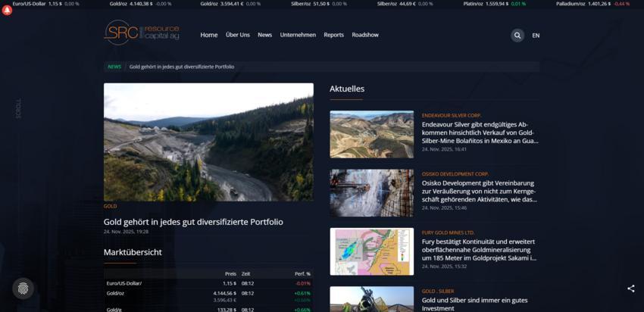Click the Marktübersicht heading
The image size is (644, 312).
pyautogui.click(x=133, y=252)
